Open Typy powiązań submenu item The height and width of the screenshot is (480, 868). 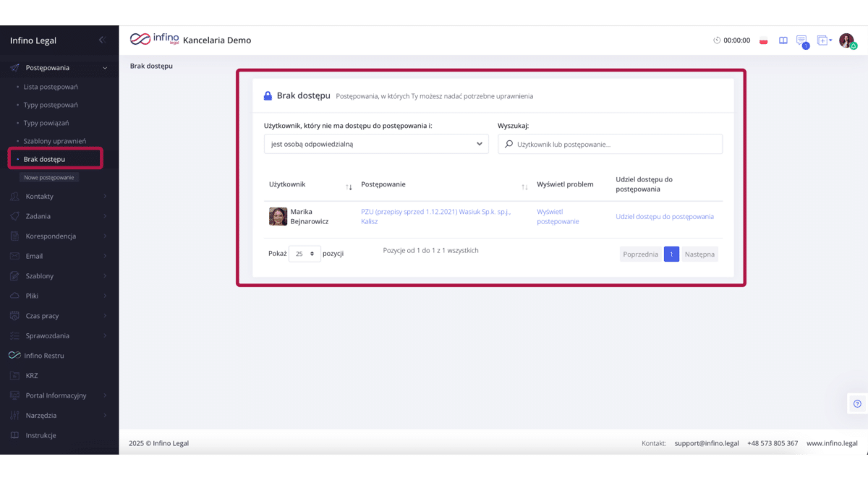47,123
